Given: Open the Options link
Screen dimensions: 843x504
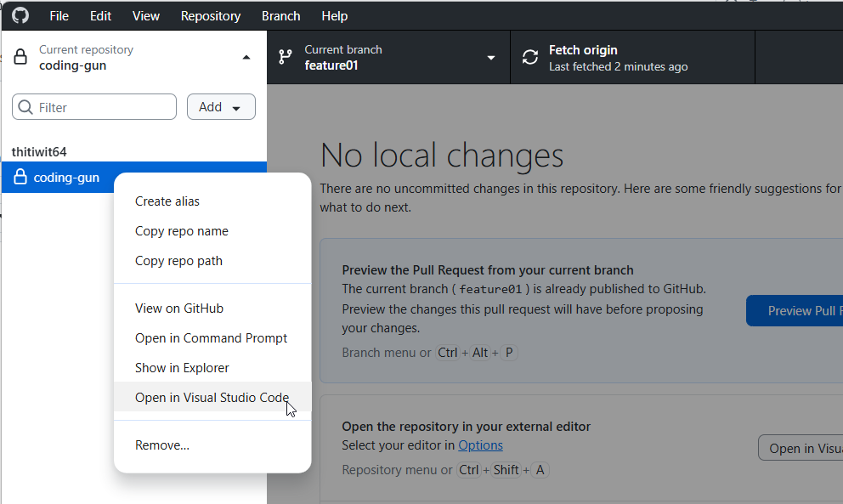Looking at the screenshot, I should tap(481, 445).
